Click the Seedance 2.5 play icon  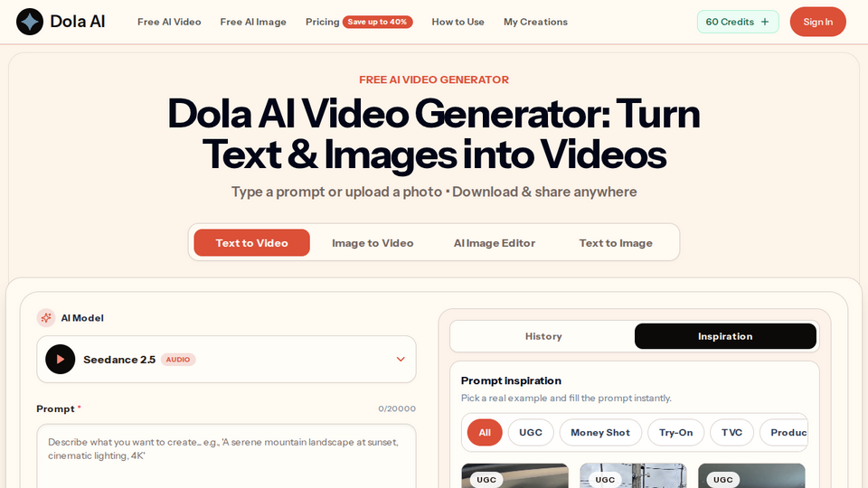click(61, 359)
